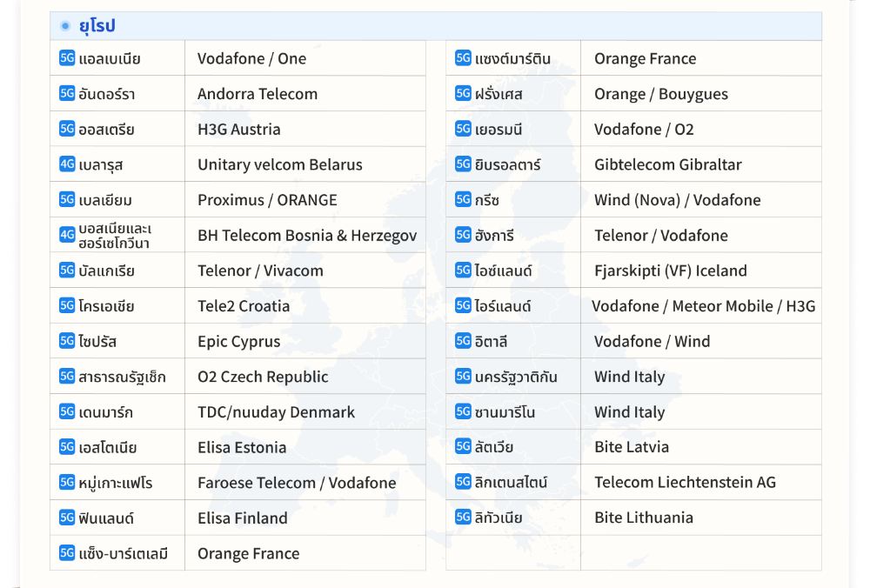Click the Telecom Liechtenstein AG cell
Screen dimensions: 870x588
pos(685,482)
